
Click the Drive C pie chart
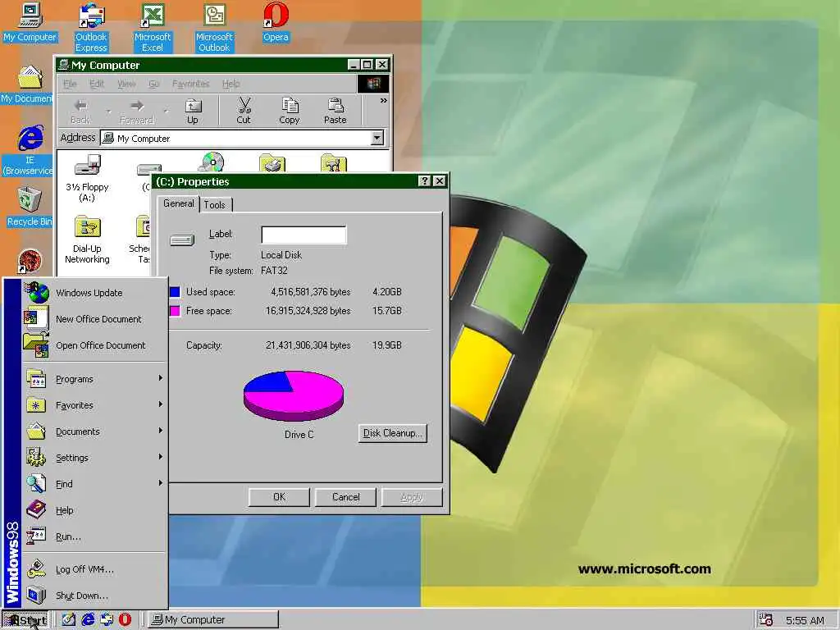[294, 396]
